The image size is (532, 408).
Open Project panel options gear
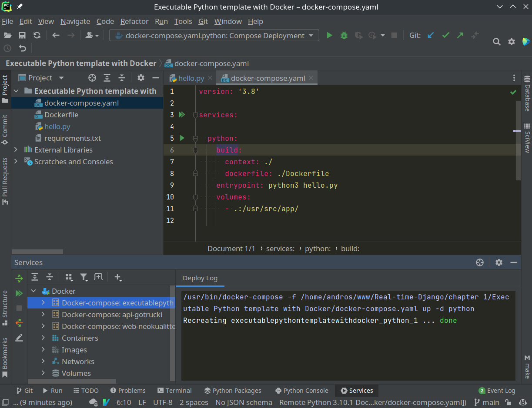click(141, 78)
